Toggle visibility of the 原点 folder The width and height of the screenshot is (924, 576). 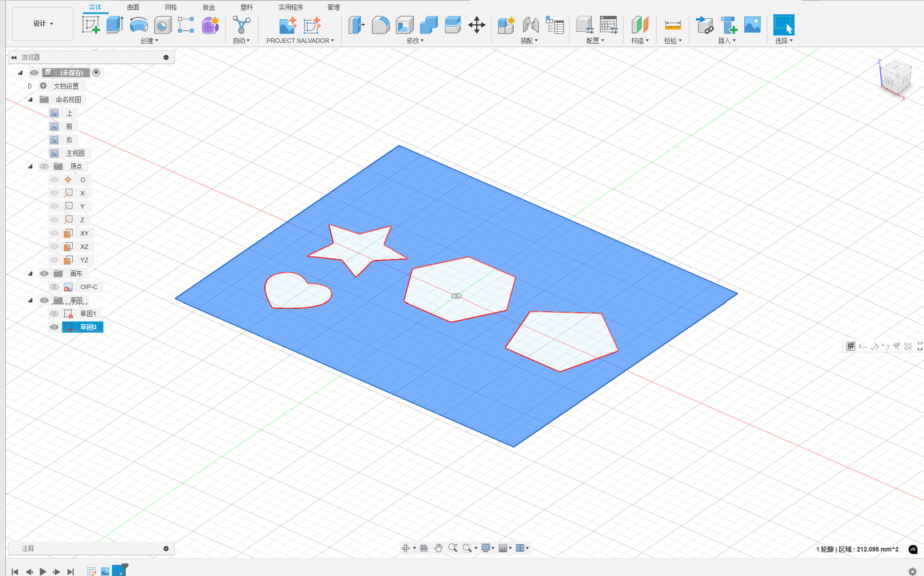(x=44, y=166)
